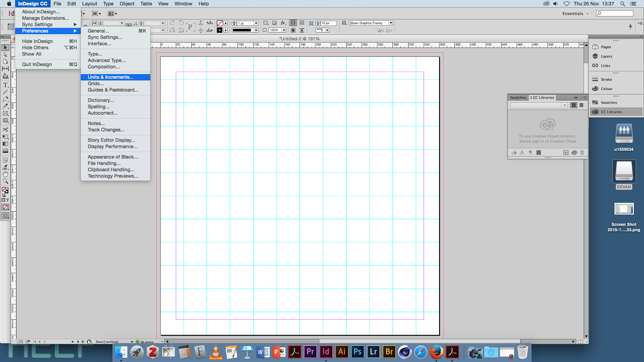Image resolution: width=644 pixels, height=362 pixels.
Task: Open opacity 100% dropdown arrow
Action: click(x=284, y=30)
